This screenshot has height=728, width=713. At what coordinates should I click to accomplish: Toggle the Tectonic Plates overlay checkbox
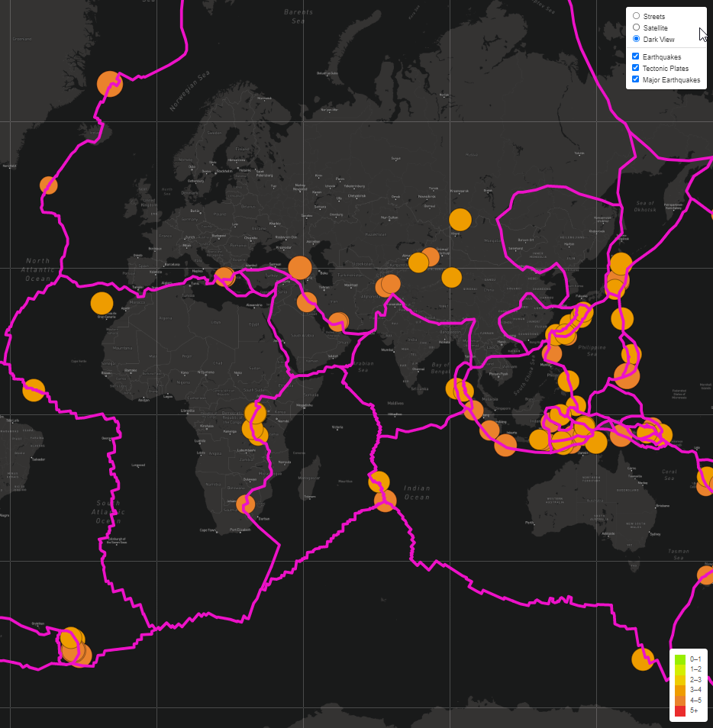tap(635, 68)
